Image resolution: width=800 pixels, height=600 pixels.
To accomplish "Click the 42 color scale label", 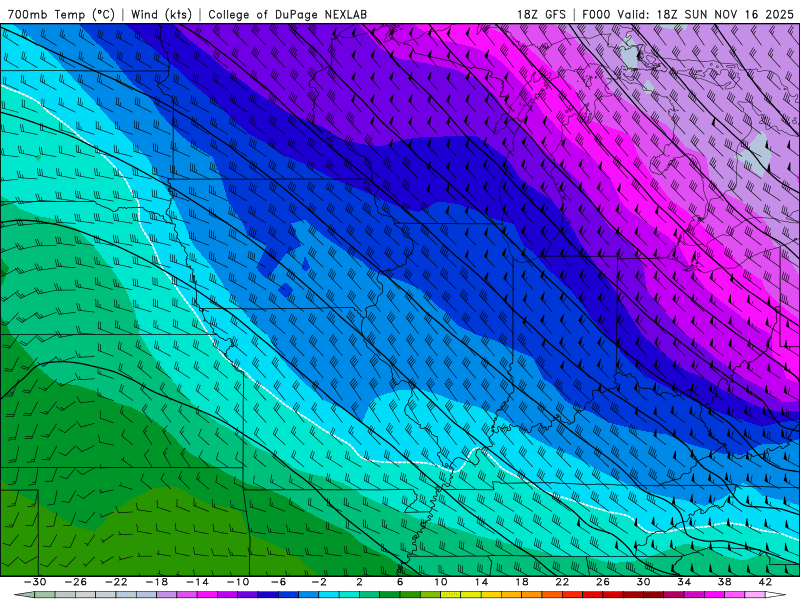I will coord(765,582).
